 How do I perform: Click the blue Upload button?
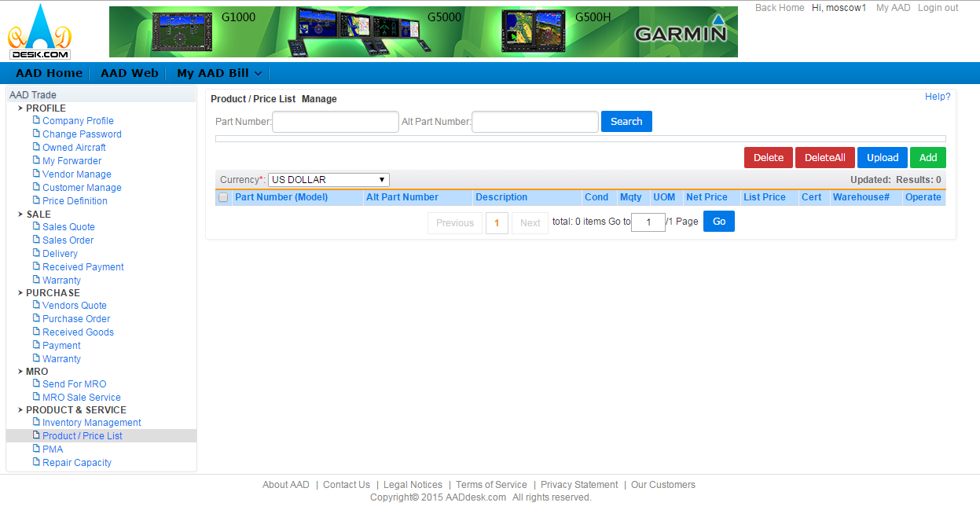pyautogui.click(x=883, y=158)
